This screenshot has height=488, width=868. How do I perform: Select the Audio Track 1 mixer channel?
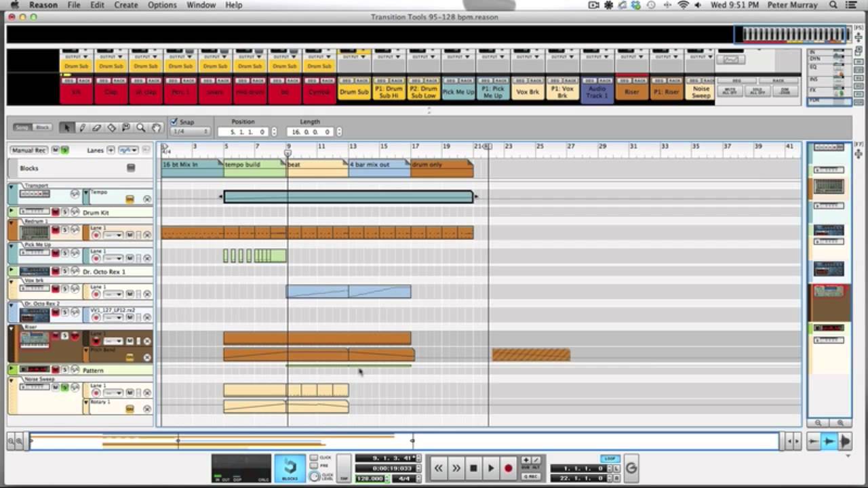click(x=597, y=91)
